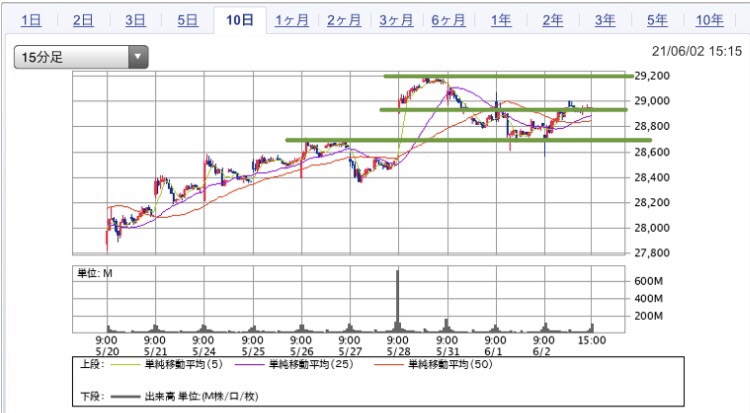The height and width of the screenshot is (413, 750).
Task: Click the dropdown arrow beside 15分足
Action: [x=138, y=57]
